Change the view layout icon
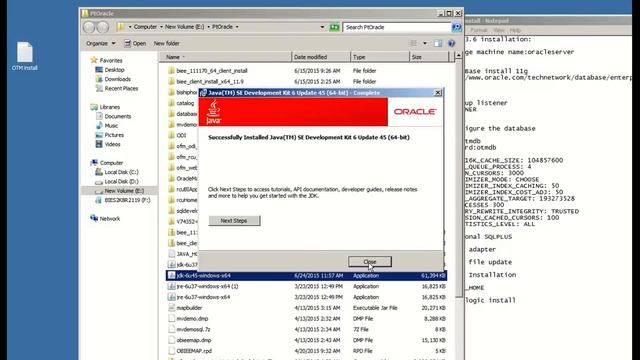The height and width of the screenshot is (360, 640). pyautogui.click(x=413, y=43)
